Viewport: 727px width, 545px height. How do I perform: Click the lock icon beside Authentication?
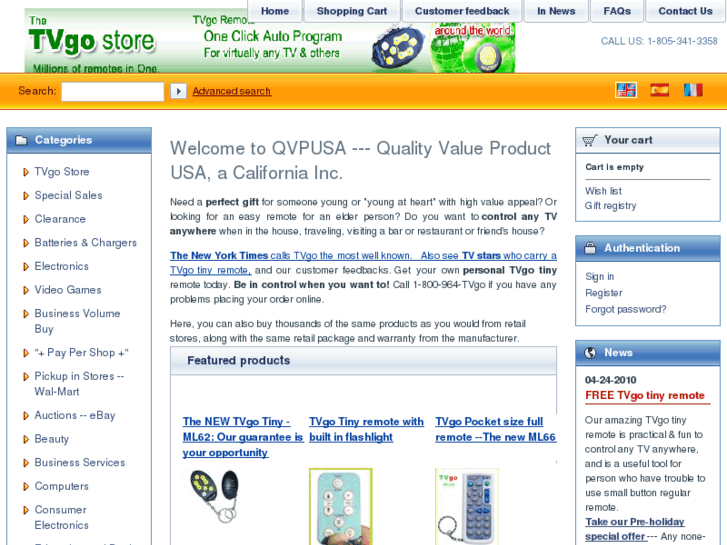pos(590,248)
